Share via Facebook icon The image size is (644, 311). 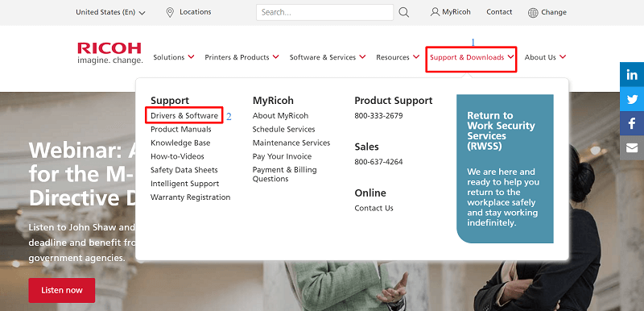click(632, 123)
